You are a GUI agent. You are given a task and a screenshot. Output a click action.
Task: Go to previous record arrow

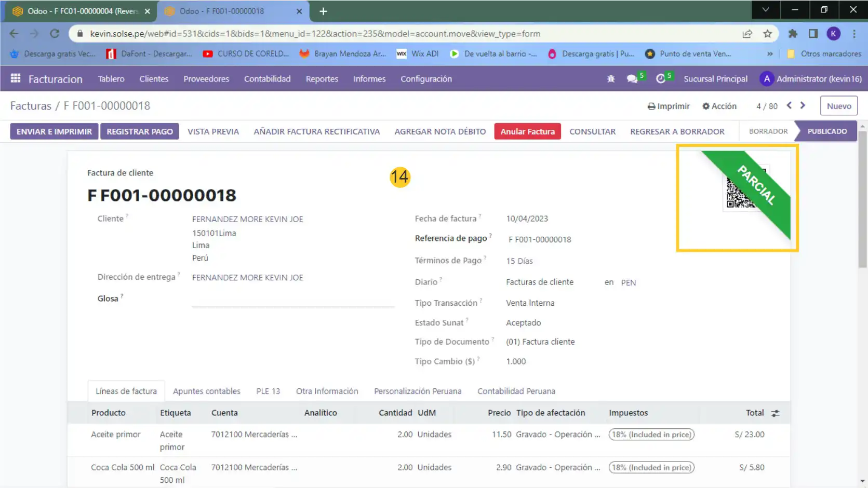(x=789, y=105)
